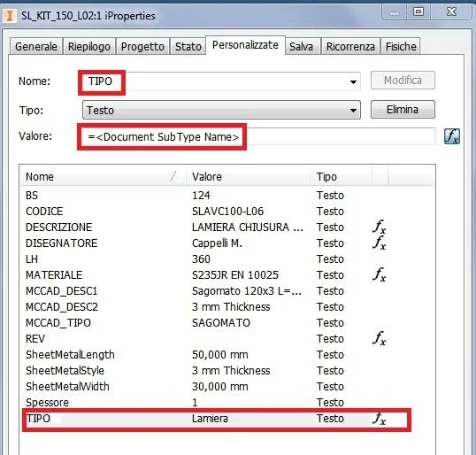
Task: Click the value Sagomato 120x3
Action: 247,290
